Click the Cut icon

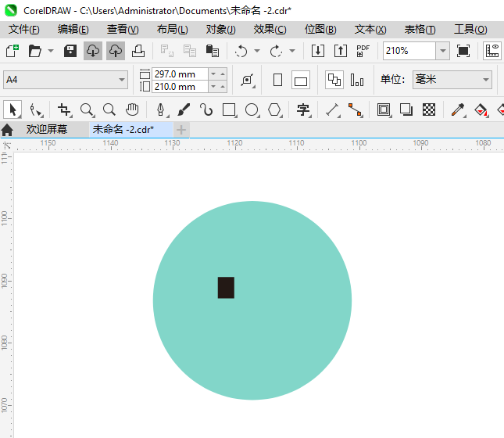(x=167, y=51)
